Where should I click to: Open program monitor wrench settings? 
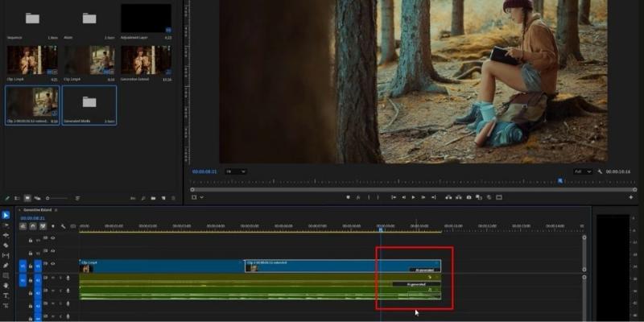600,171
